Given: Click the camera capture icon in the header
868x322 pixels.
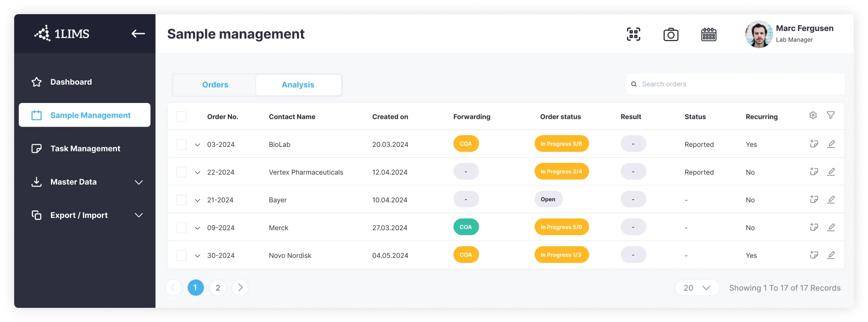Looking at the screenshot, I should [671, 34].
